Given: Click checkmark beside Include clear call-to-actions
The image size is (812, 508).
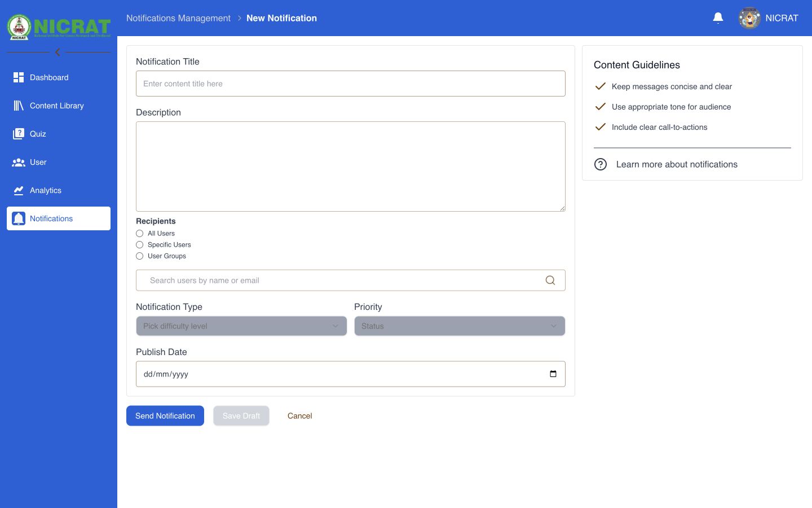Looking at the screenshot, I should tap(601, 127).
